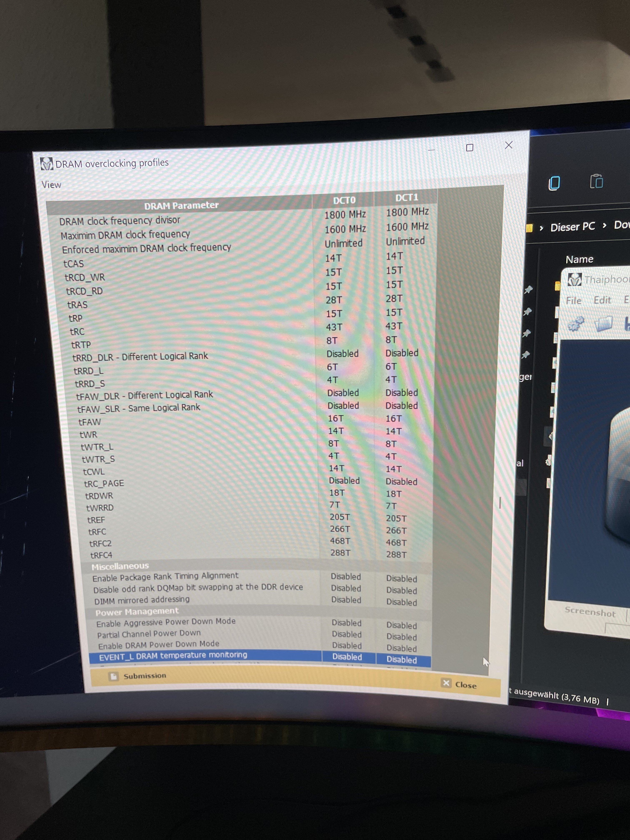Expand the chevron before Dieser PC
Viewport: 630px width, 840px height.
[x=541, y=228]
